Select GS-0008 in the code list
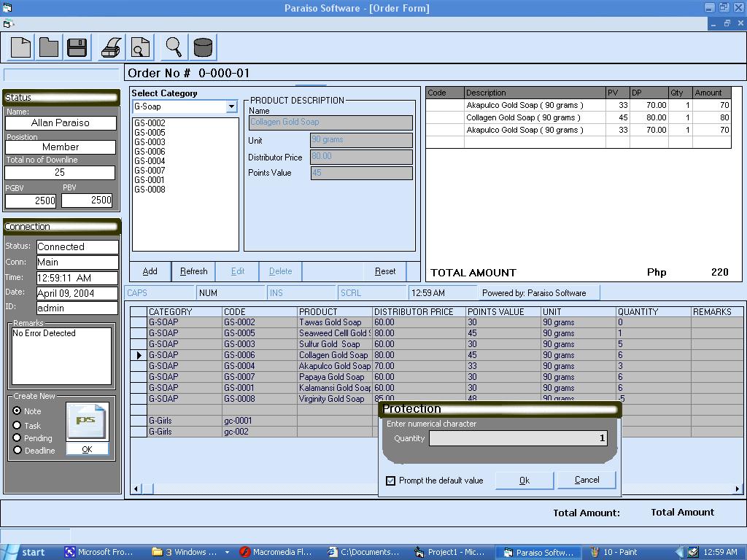747x560 pixels. point(150,190)
